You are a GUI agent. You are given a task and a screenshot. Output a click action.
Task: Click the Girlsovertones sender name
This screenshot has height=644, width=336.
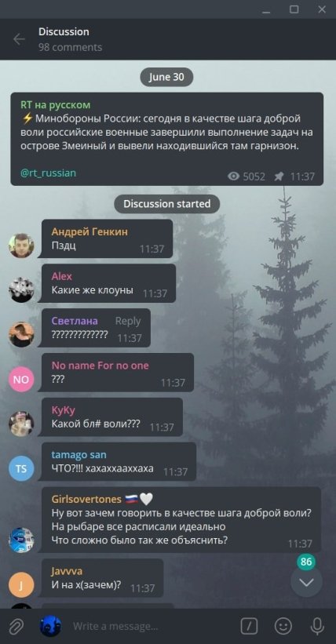tap(86, 499)
